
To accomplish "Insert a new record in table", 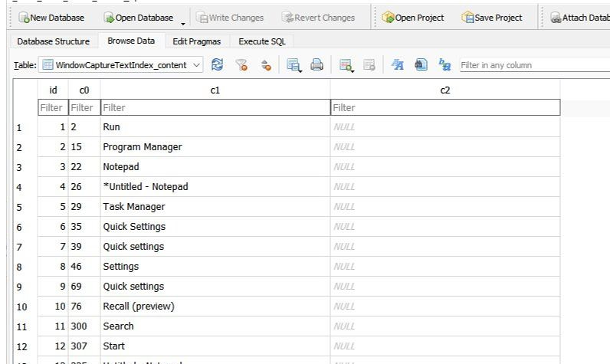I will click(x=345, y=65).
